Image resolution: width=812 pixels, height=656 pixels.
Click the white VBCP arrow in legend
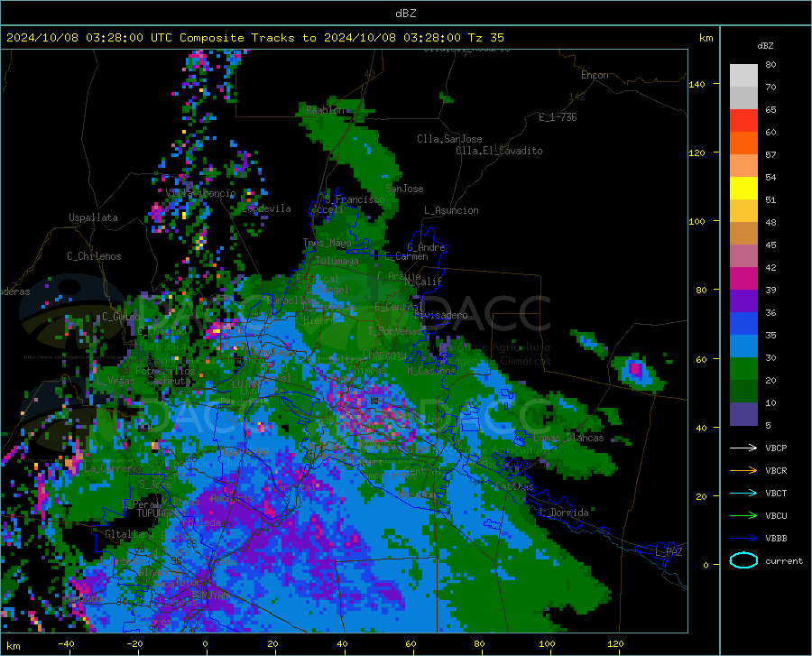pos(743,448)
